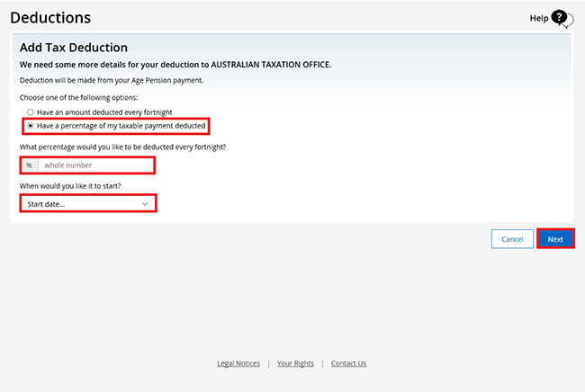Open the Legal Notices footer link
This screenshot has width=585, height=392.
click(238, 363)
